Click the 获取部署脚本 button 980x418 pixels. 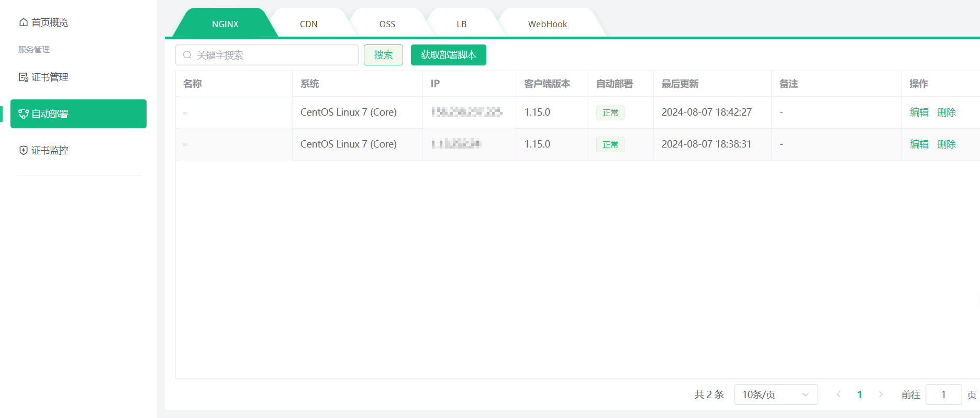coord(449,55)
